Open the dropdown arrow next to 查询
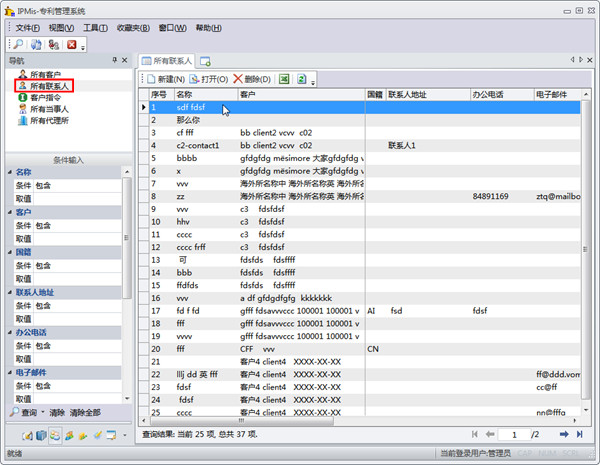Viewport: 600px width, 465px height. point(43,412)
